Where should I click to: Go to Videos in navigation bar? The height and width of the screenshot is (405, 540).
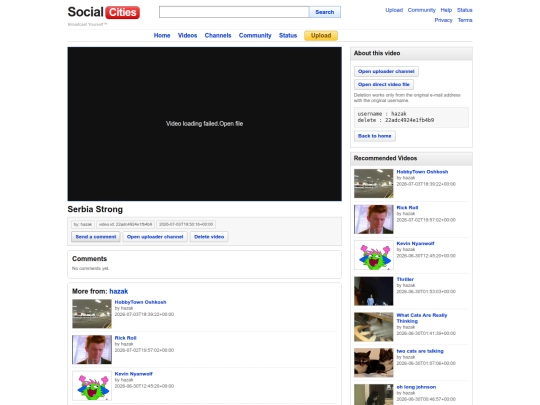[x=187, y=35]
